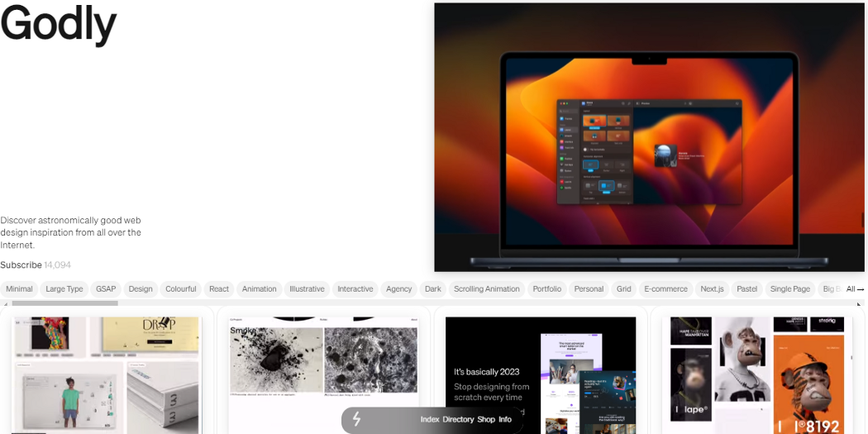Choose the Colourful tag
868x434 pixels.
coord(181,289)
